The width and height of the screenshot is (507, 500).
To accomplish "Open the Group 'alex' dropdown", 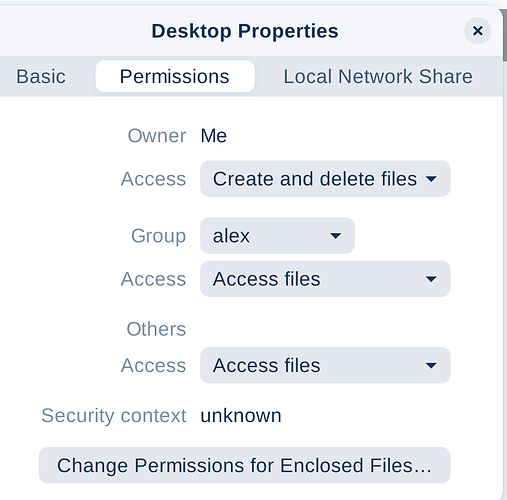I will [277, 235].
